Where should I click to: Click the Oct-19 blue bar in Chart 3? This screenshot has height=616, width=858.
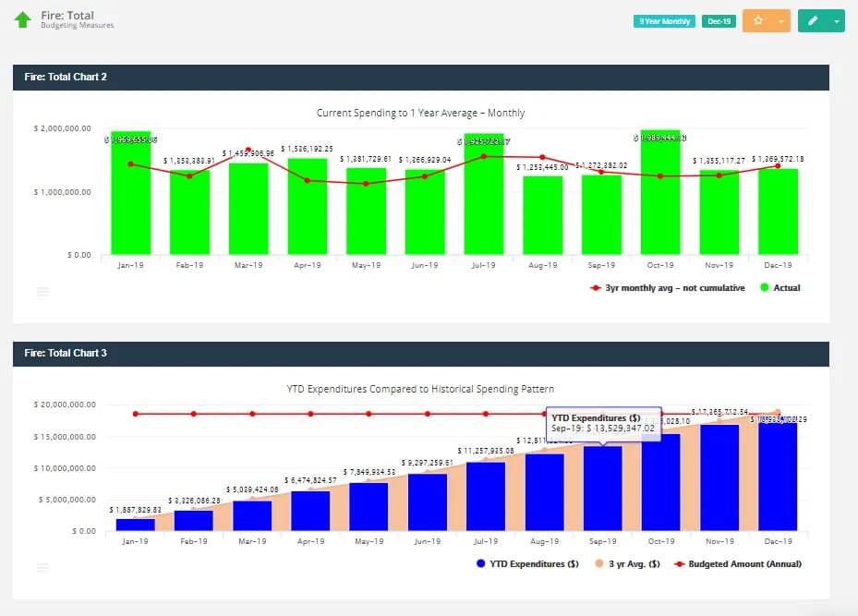[x=661, y=482]
